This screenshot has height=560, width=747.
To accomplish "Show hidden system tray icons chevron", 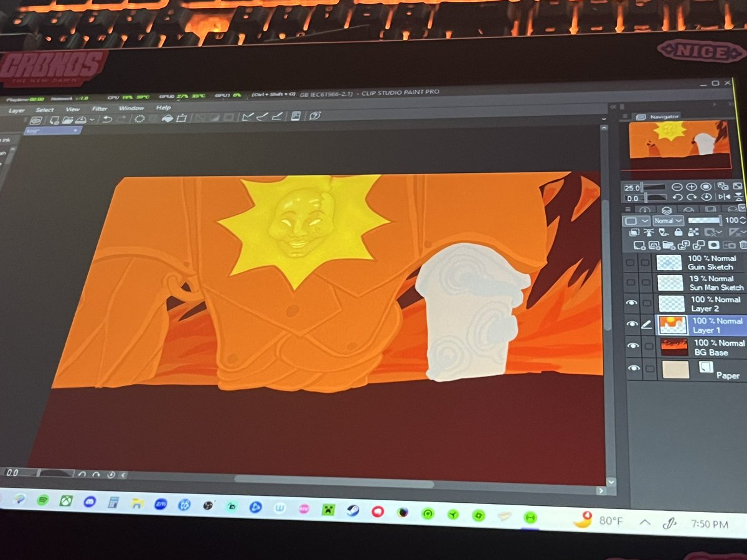I will (644, 521).
